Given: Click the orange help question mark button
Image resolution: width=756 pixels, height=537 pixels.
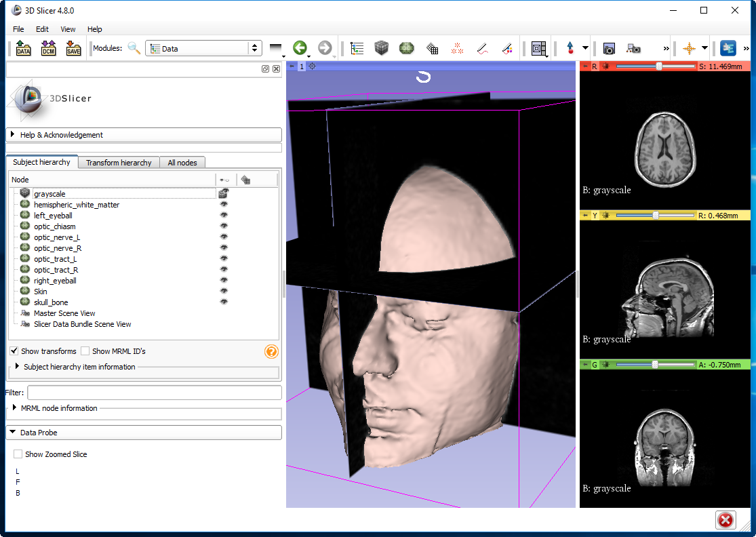Looking at the screenshot, I should coord(271,351).
